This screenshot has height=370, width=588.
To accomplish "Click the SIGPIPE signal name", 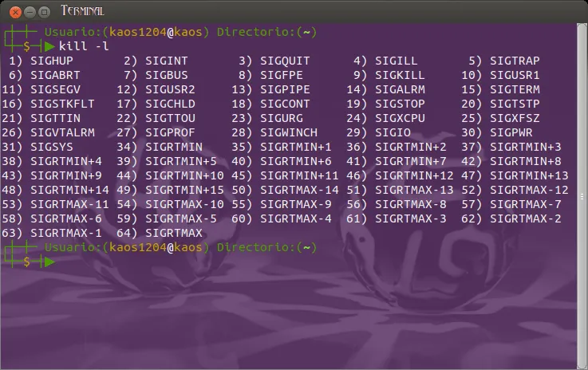I will pyautogui.click(x=285, y=89).
